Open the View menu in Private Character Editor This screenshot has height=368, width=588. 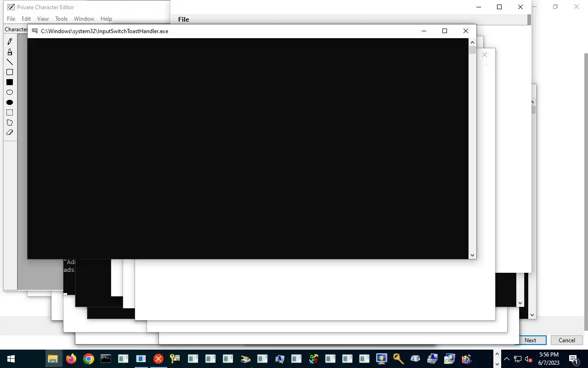click(43, 19)
